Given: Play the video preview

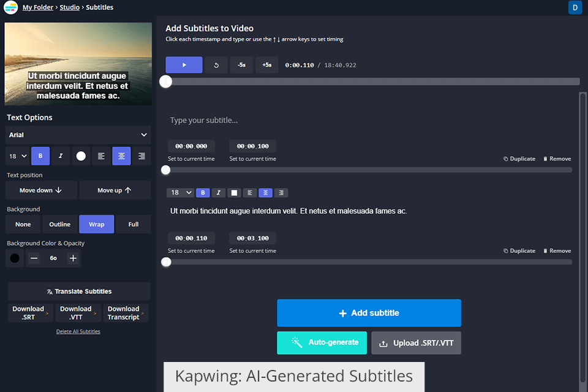Looking at the screenshot, I should coord(184,65).
